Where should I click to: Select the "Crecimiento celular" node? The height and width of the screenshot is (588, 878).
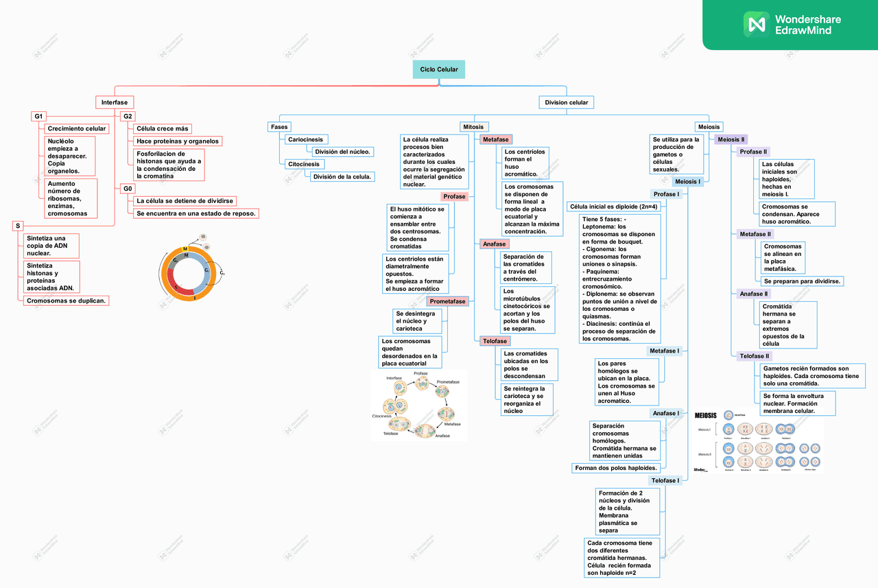tap(77, 129)
